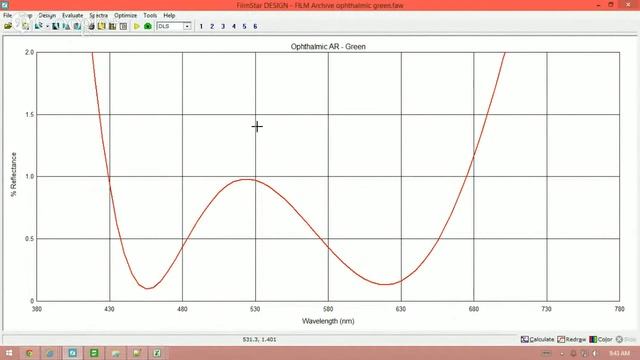Open the green app icon on taskbar

pos(93,353)
